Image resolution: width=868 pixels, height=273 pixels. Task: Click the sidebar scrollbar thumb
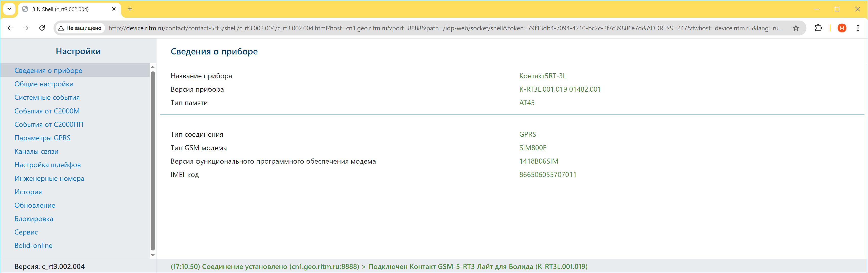tap(153, 161)
